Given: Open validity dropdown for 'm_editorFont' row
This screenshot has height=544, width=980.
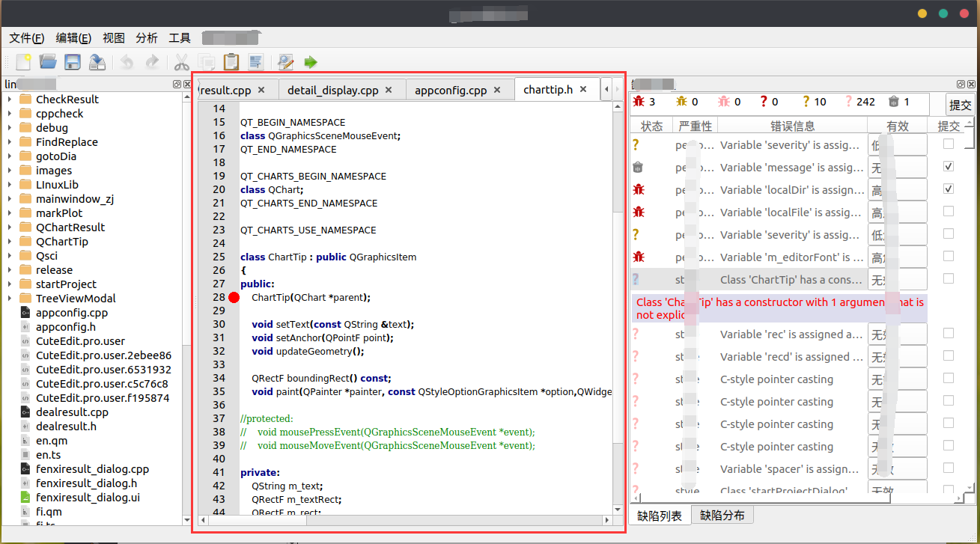Looking at the screenshot, I should (x=897, y=257).
